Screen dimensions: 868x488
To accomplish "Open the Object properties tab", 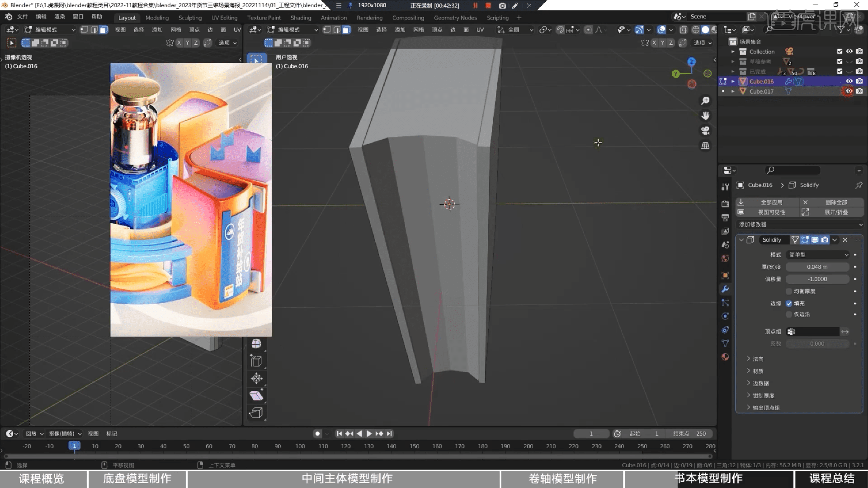I will (x=725, y=275).
